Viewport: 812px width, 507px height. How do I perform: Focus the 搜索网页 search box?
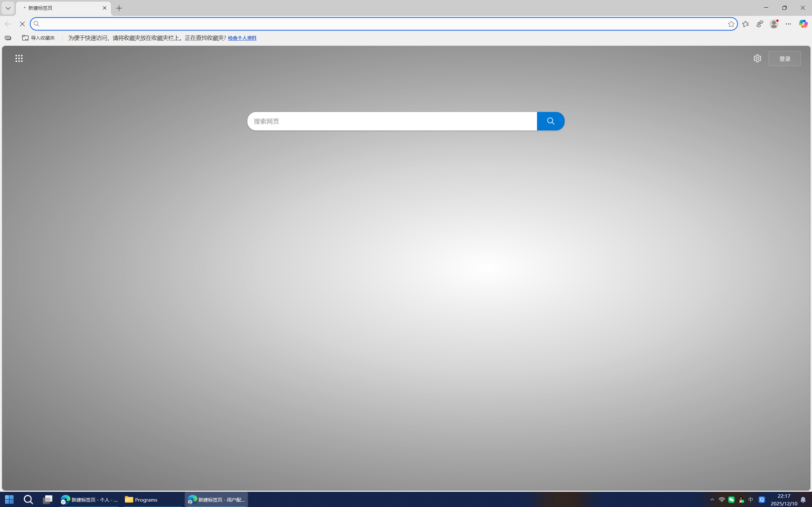[391, 121]
